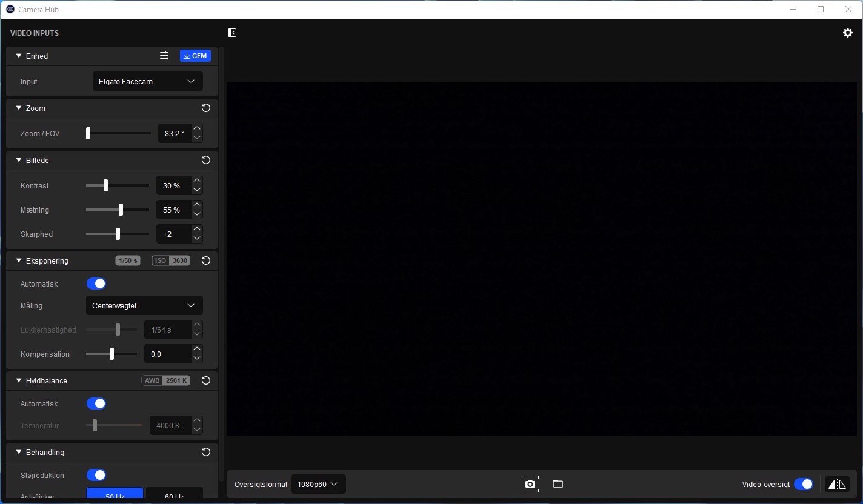Collapse the Enhed section
This screenshot has height=504, width=863.
(x=19, y=56)
